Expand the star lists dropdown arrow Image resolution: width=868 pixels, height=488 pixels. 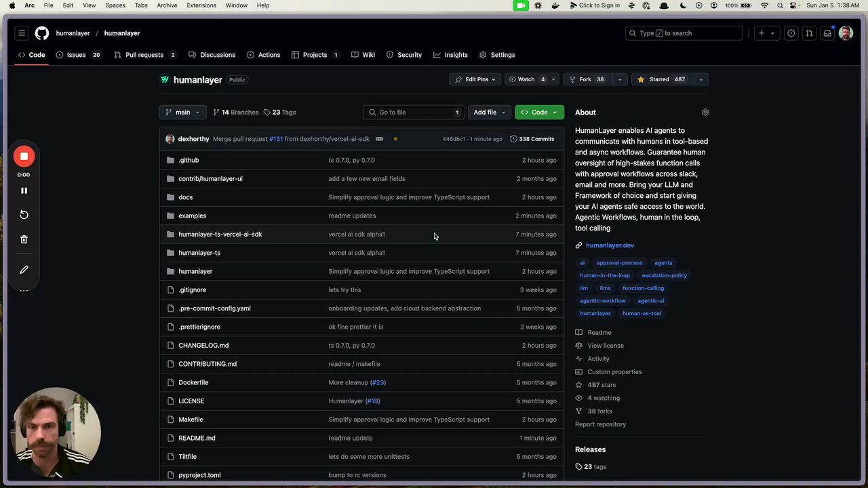(x=701, y=79)
